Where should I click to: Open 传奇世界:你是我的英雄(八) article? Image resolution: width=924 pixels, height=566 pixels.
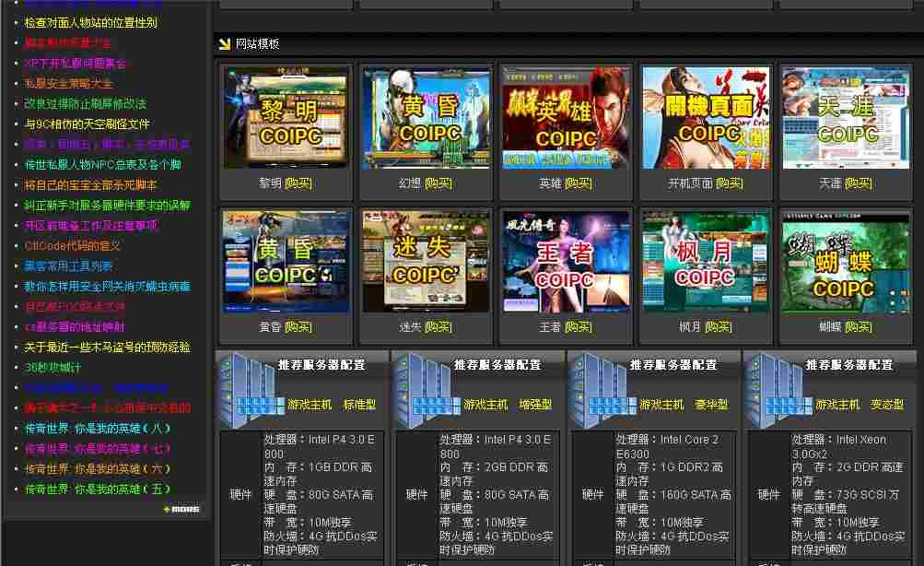(97, 429)
